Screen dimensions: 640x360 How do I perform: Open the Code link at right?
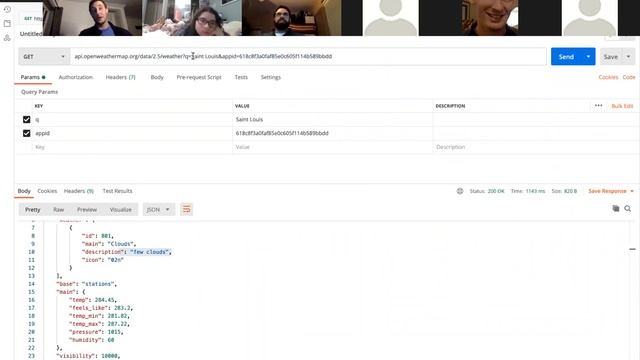click(x=629, y=77)
